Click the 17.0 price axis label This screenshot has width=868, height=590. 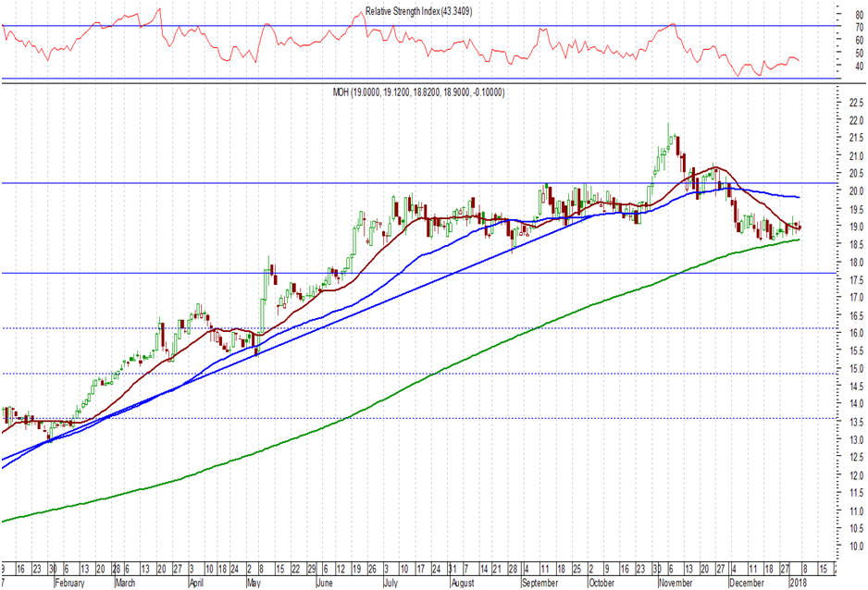856,298
